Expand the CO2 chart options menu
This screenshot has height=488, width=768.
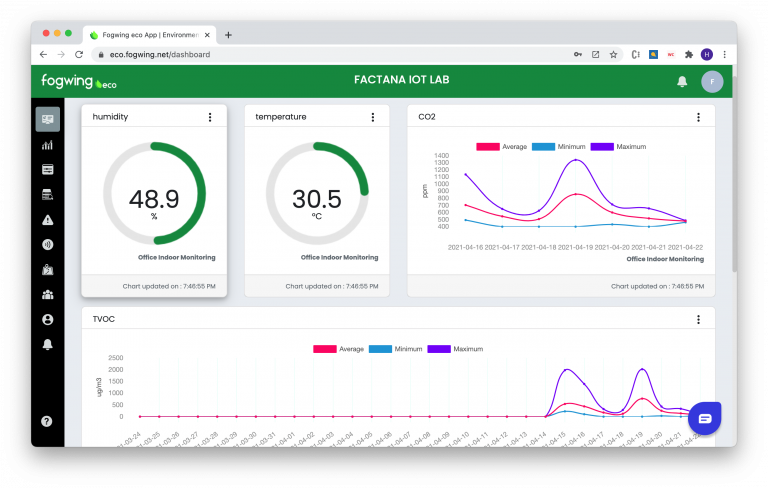(x=698, y=117)
